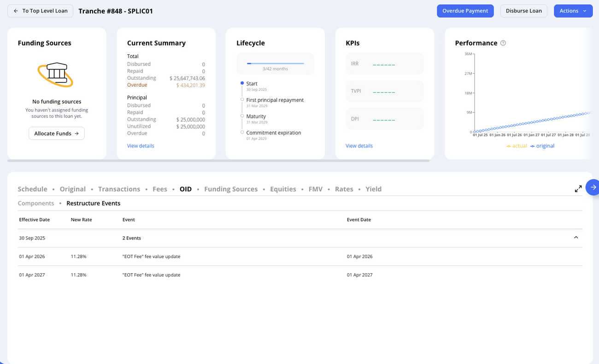Switch to the Transactions tab

(x=119, y=189)
